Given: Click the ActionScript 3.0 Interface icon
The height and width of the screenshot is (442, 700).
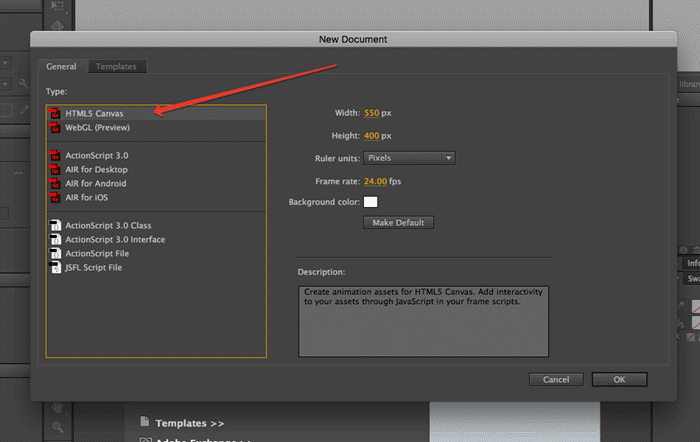Looking at the screenshot, I should (55, 240).
